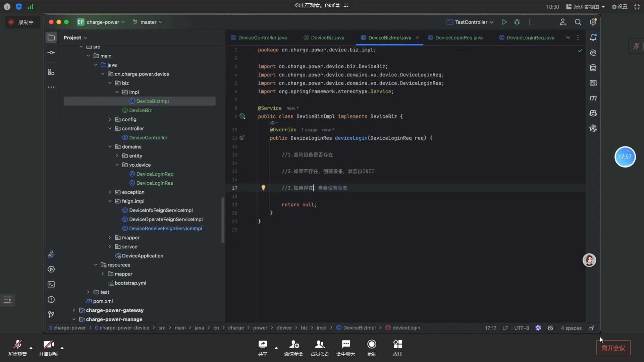644x362 pixels.
Task: Open the Terminal tool window icon
Action: (51, 285)
